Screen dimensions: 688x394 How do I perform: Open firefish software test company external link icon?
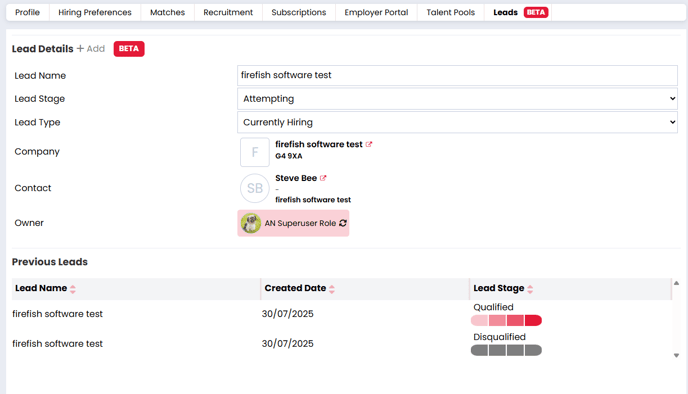click(369, 144)
